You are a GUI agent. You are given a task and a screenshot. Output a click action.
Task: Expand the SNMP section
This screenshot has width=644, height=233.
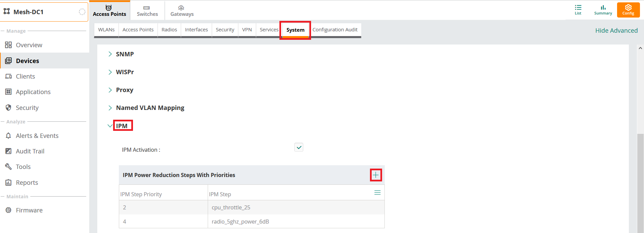tap(125, 54)
